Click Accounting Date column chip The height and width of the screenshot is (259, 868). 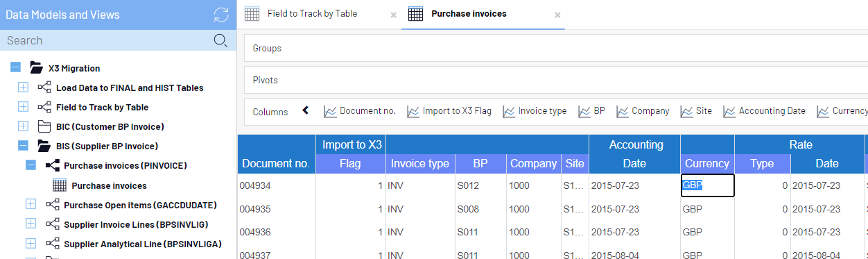(764, 110)
